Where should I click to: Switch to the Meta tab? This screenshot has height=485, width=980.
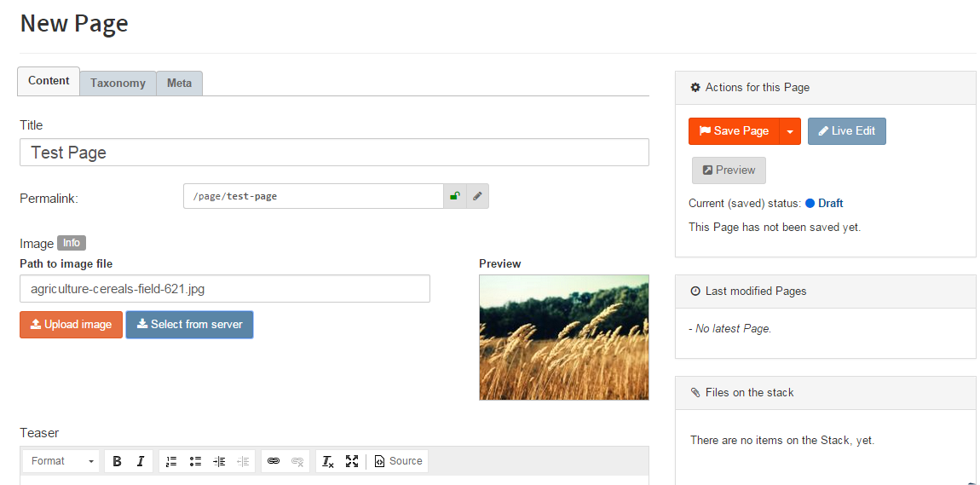coord(179,83)
